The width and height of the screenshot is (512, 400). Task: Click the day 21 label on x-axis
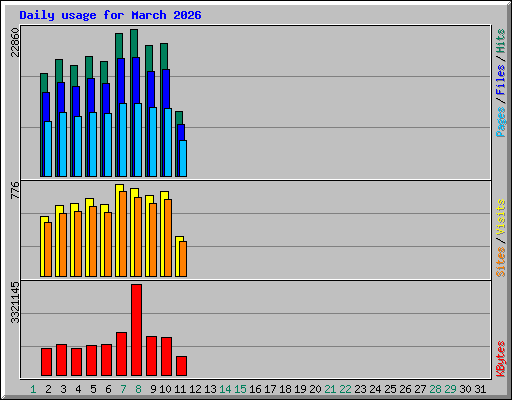click(330, 389)
